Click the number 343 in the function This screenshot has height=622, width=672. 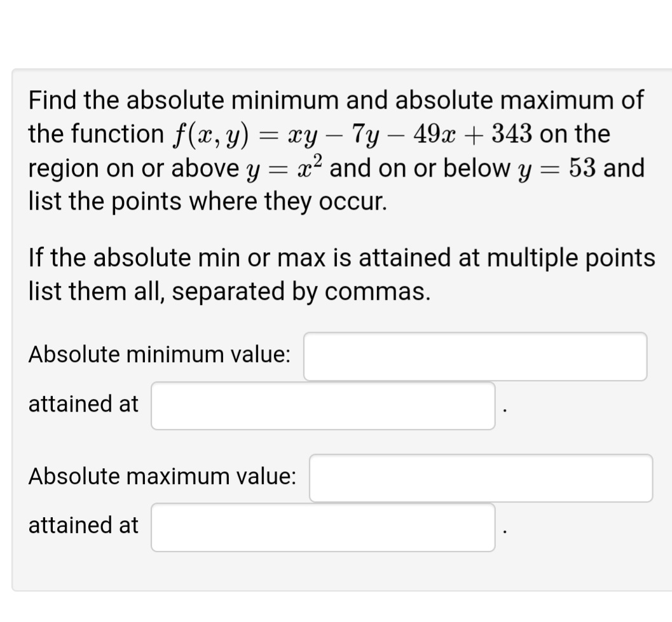[512, 133]
